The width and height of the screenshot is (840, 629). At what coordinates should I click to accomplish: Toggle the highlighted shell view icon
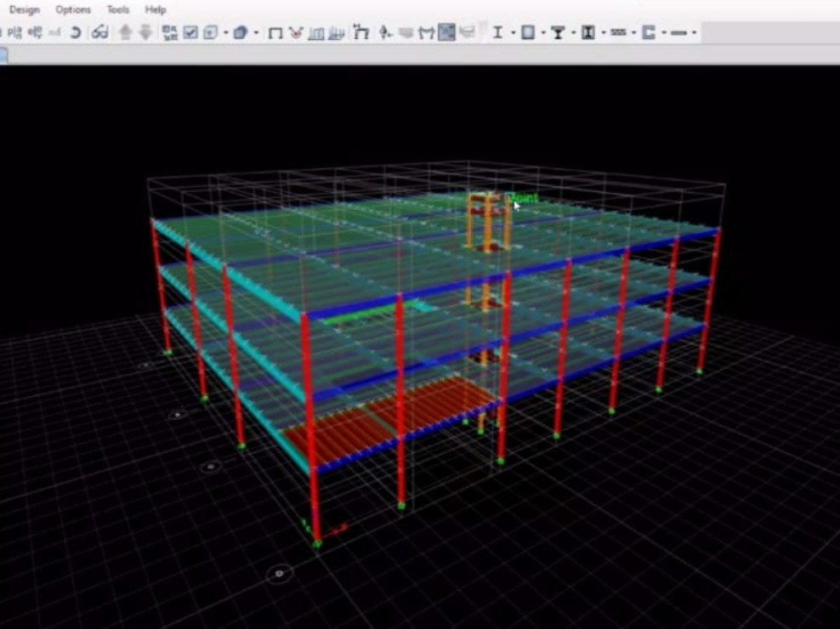coord(446,31)
